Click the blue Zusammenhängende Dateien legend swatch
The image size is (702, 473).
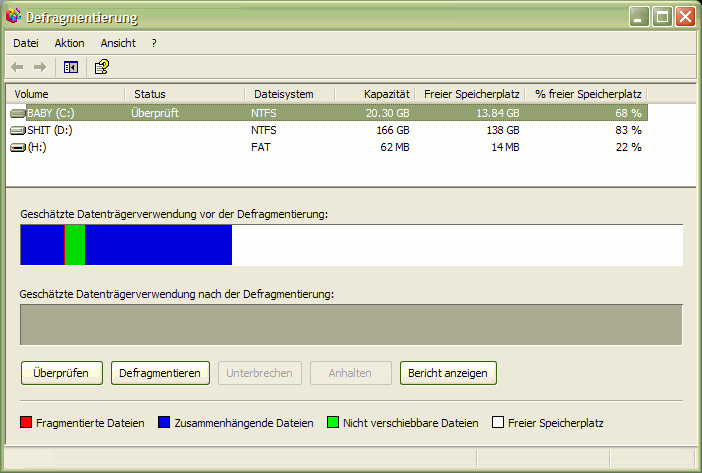(x=165, y=423)
